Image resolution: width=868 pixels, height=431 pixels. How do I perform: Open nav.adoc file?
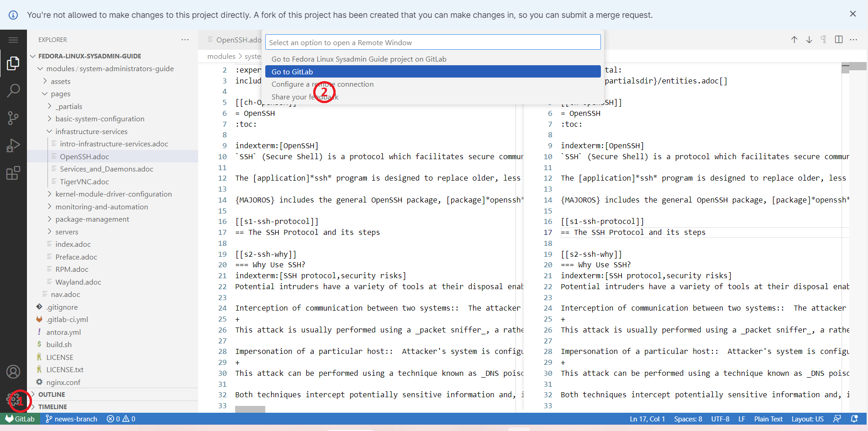[x=112, y=294]
